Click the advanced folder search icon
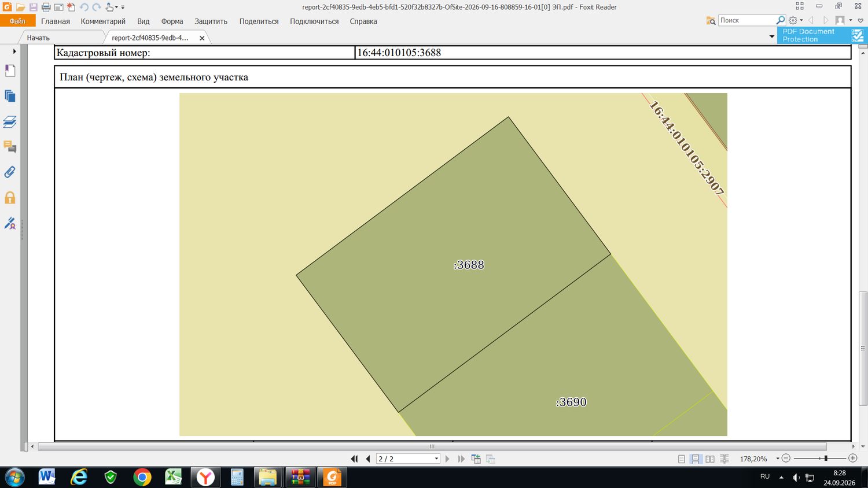Viewport: 868px width, 488px height. coord(711,20)
